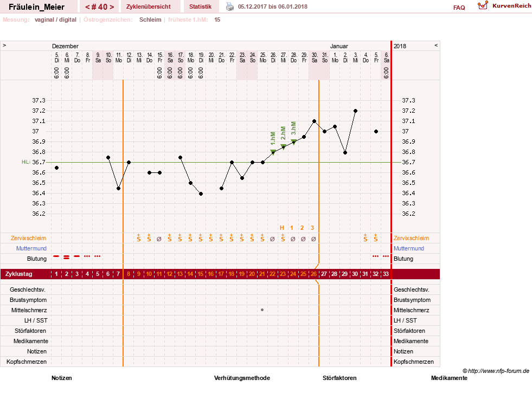Click the bottom Notizen heading

click(62, 378)
